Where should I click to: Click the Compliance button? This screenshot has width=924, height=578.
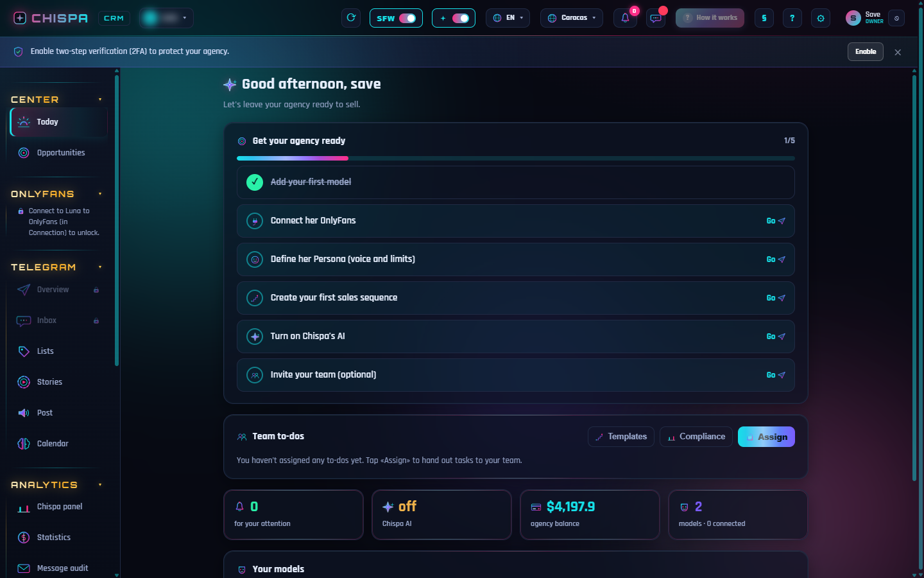[696, 437]
